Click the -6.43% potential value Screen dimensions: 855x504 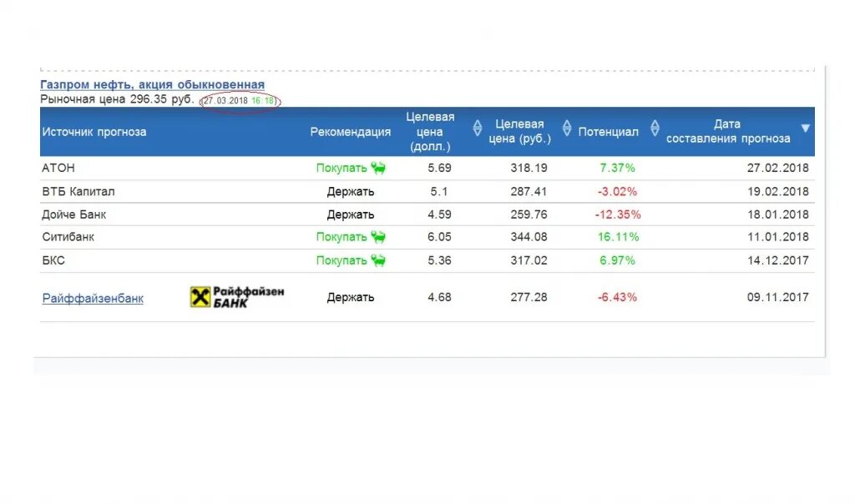pos(617,298)
